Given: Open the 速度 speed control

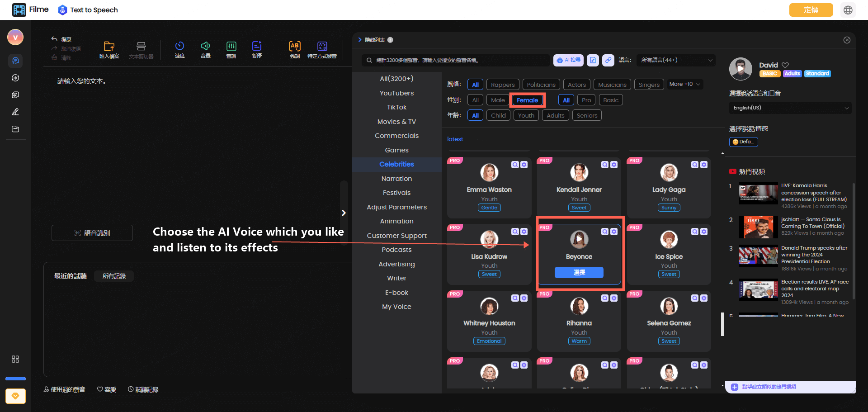Looking at the screenshot, I should pos(179,49).
